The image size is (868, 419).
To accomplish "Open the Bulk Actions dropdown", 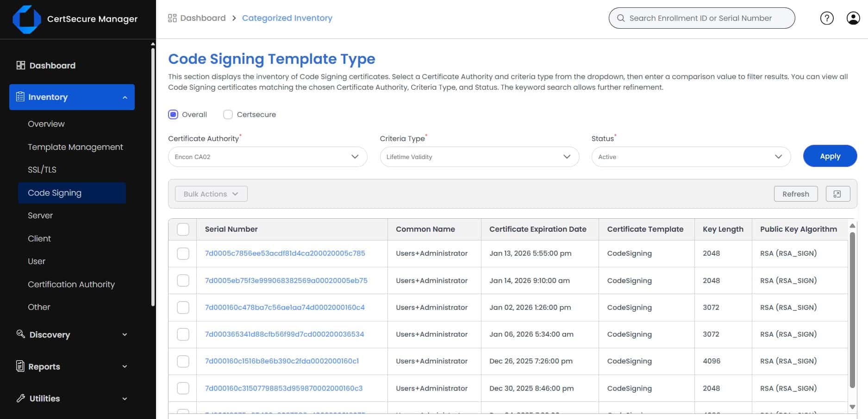I will (x=211, y=194).
